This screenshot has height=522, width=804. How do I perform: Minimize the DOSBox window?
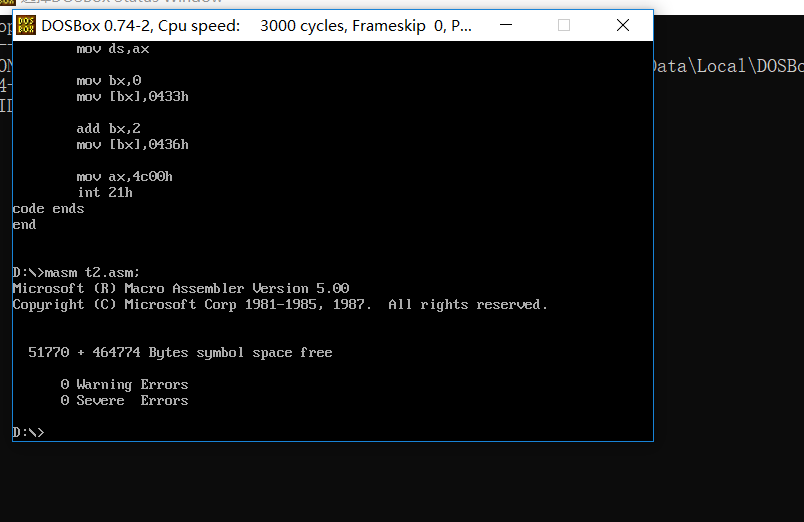point(506,25)
